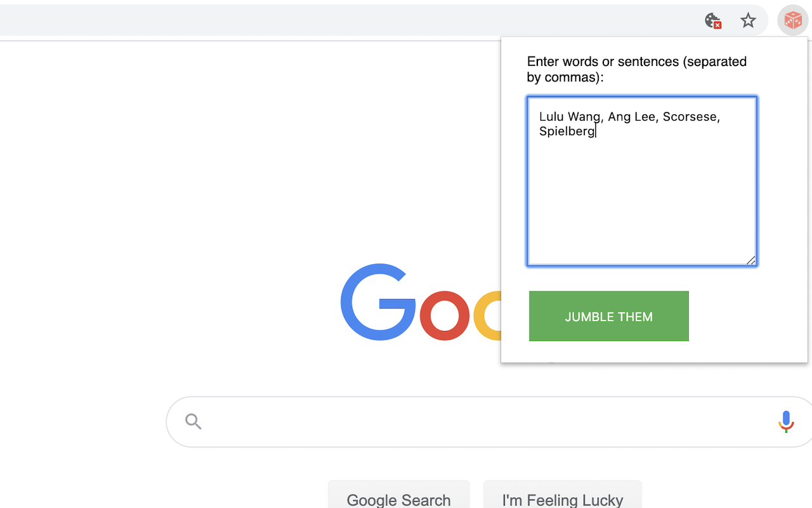Click the dice cube inside the popup toolbar icon
This screenshot has width=812, height=508.
click(x=792, y=20)
